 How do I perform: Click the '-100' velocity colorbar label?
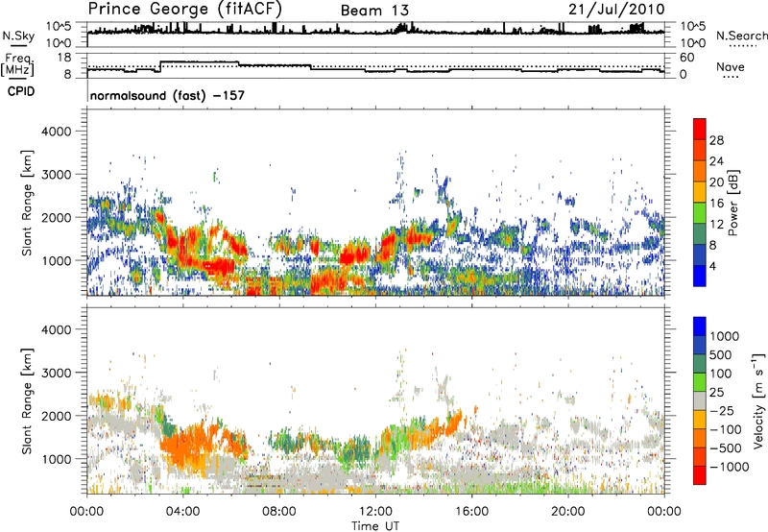[725, 429]
